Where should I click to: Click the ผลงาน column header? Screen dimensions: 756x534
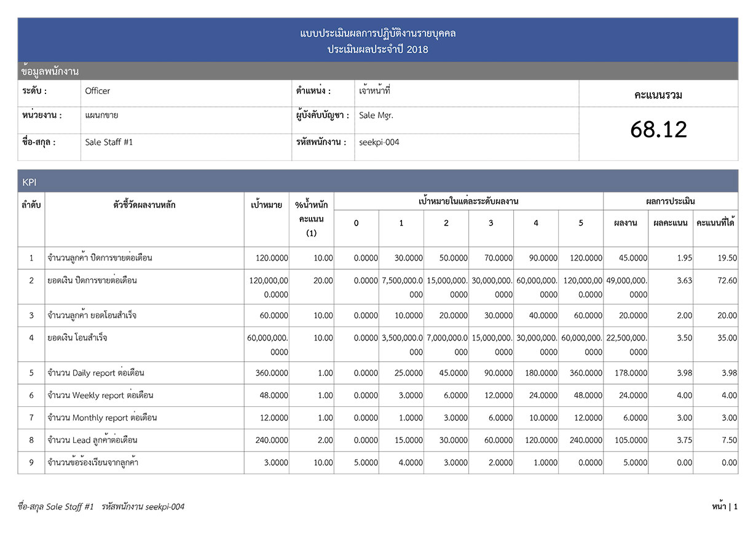[x=626, y=223]
